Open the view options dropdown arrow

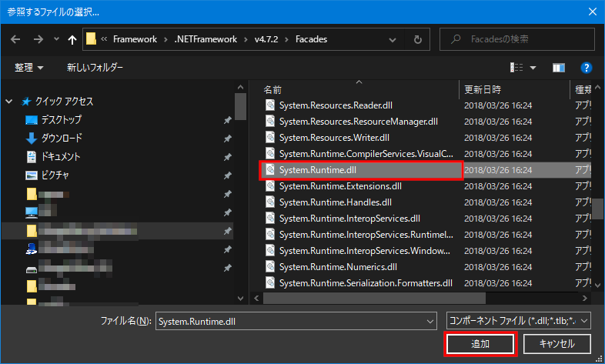[x=533, y=68]
